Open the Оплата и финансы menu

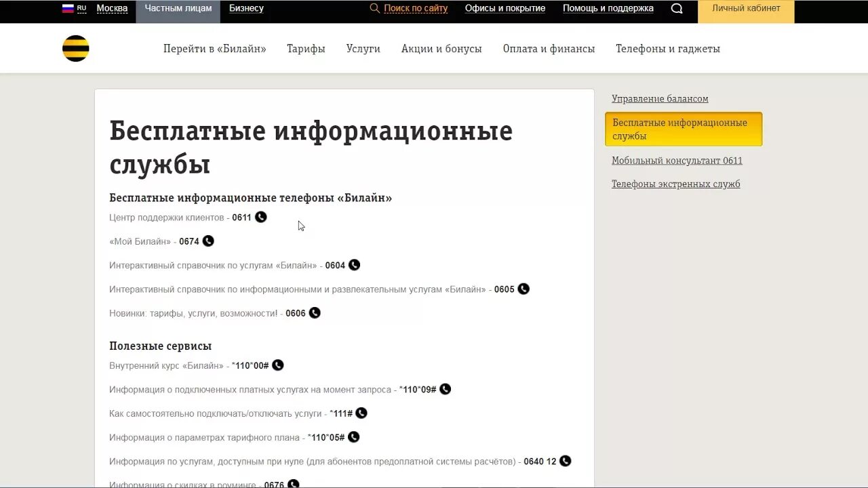coord(549,49)
